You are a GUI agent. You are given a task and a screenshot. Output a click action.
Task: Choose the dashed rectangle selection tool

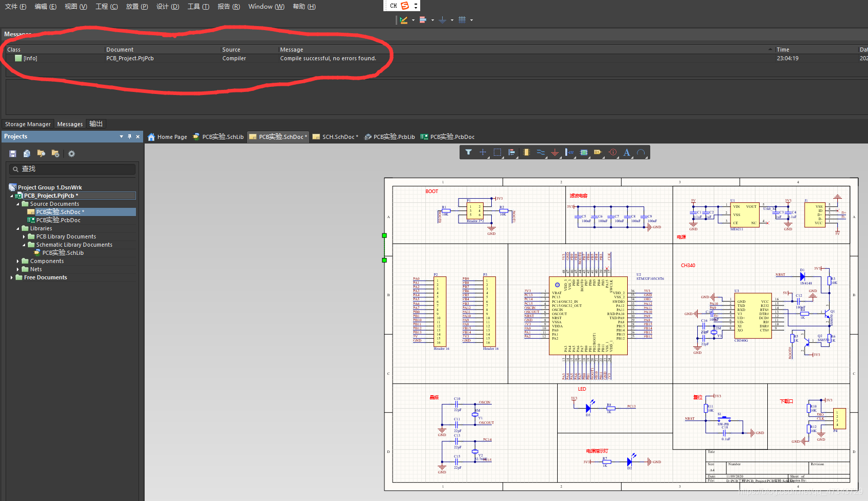pyautogui.click(x=497, y=152)
